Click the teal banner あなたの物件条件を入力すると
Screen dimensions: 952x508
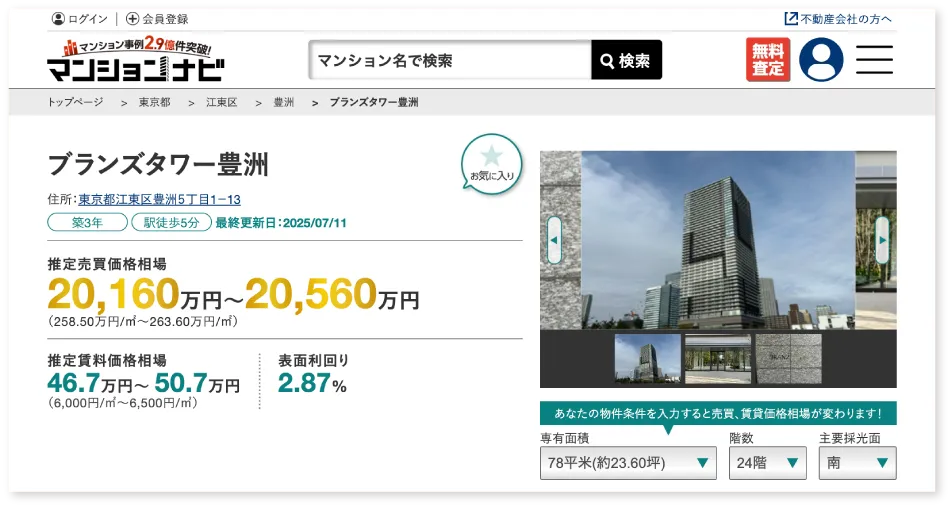click(x=718, y=413)
